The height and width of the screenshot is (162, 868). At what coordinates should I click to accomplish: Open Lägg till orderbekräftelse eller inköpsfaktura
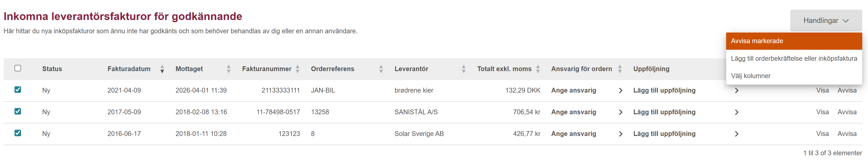click(794, 59)
